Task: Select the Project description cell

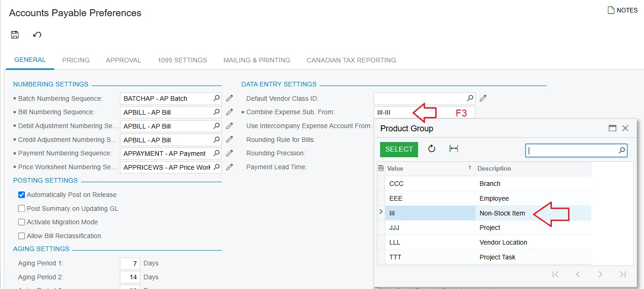Action: point(533,228)
